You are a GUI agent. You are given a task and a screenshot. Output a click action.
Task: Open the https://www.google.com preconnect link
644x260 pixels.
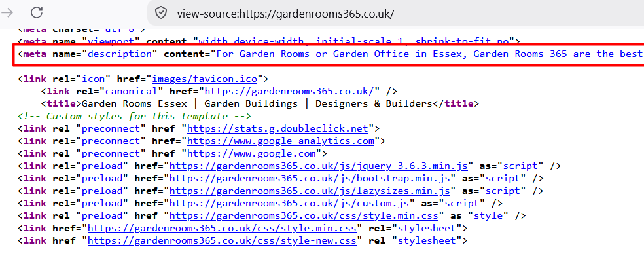[x=251, y=153]
